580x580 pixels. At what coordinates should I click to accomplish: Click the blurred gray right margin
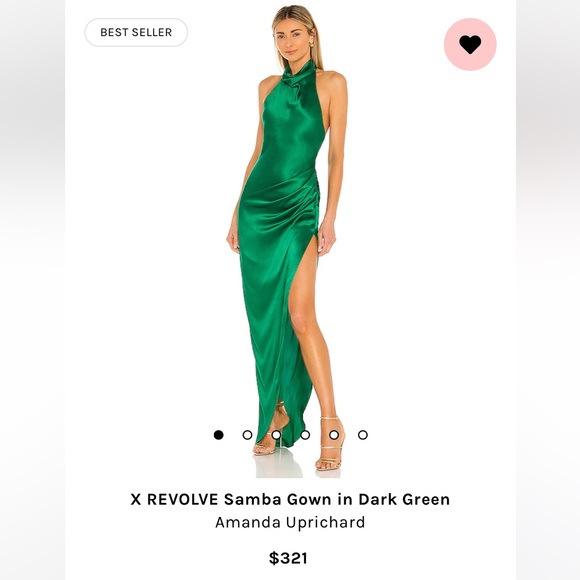pyautogui.click(x=548, y=290)
